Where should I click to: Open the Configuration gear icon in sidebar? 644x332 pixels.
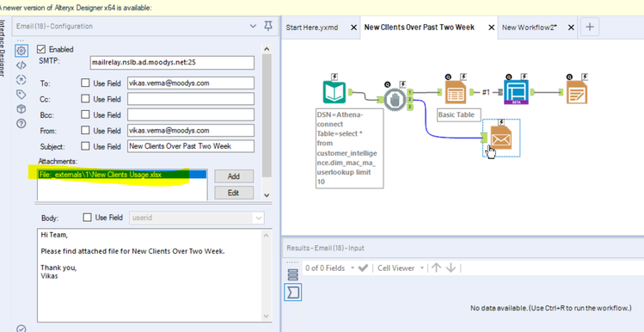(x=21, y=51)
